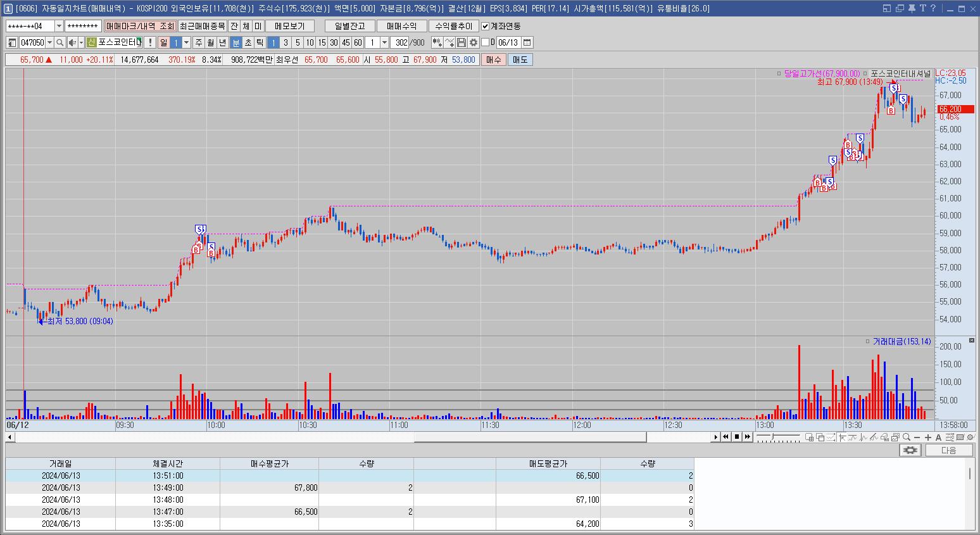Click the rewind button below chart
The width and height of the screenshot is (980, 535).
[726, 437]
